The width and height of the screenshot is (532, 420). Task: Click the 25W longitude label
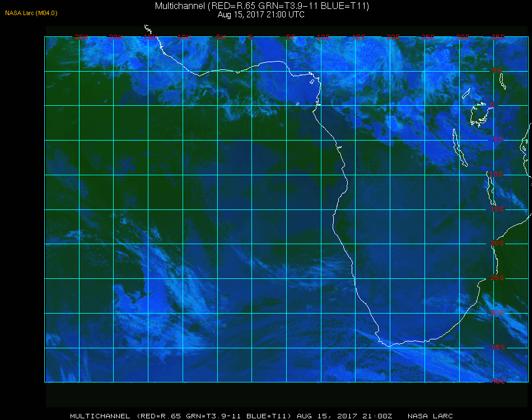[x=81, y=37]
